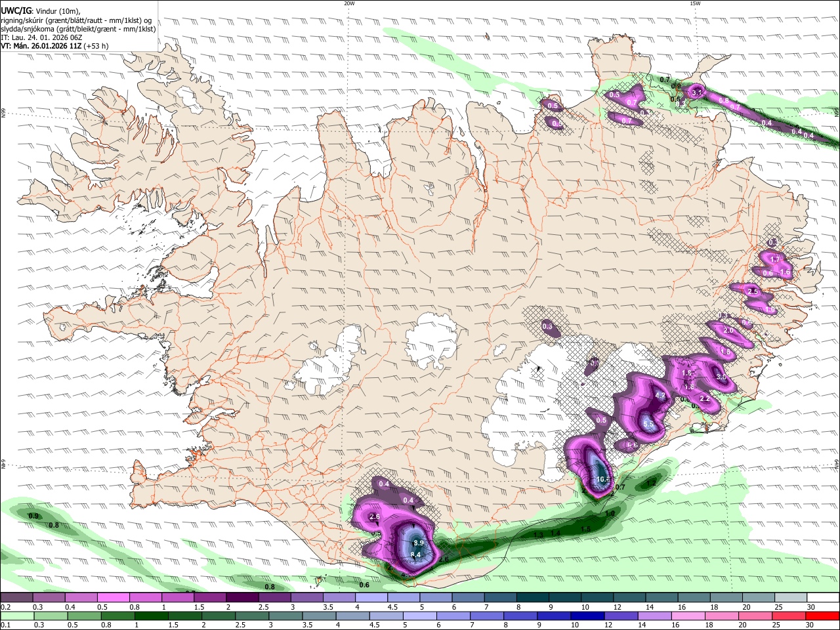This screenshot has height=630, width=840.
Task: Click the 2.0 snowfall value in the east
Action: click(728, 331)
